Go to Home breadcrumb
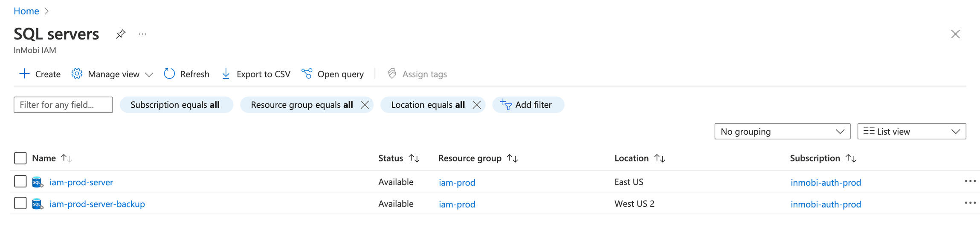Image resolution: width=980 pixels, height=236 pixels. (26, 11)
